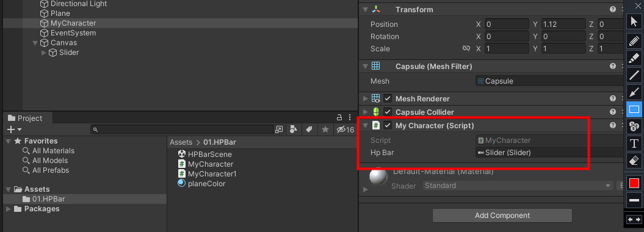The image size is (644, 232).
Task: Click Position X field of Transform
Action: tap(507, 24)
